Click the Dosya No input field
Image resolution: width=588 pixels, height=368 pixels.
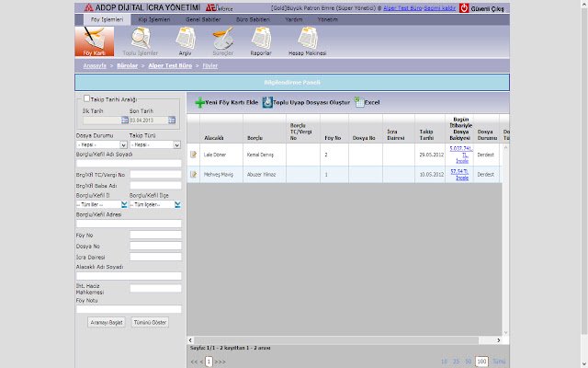pyautogui.click(x=155, y=246)
